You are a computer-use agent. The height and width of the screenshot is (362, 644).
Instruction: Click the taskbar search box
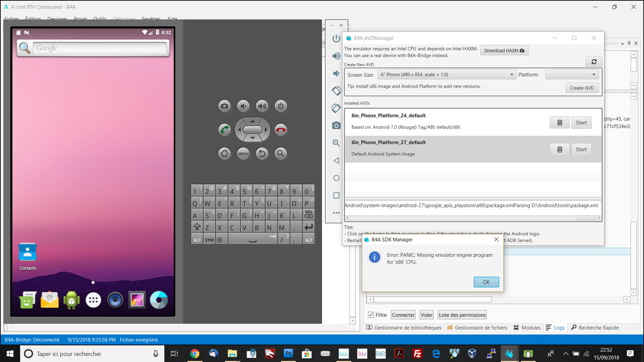(92, 354)
